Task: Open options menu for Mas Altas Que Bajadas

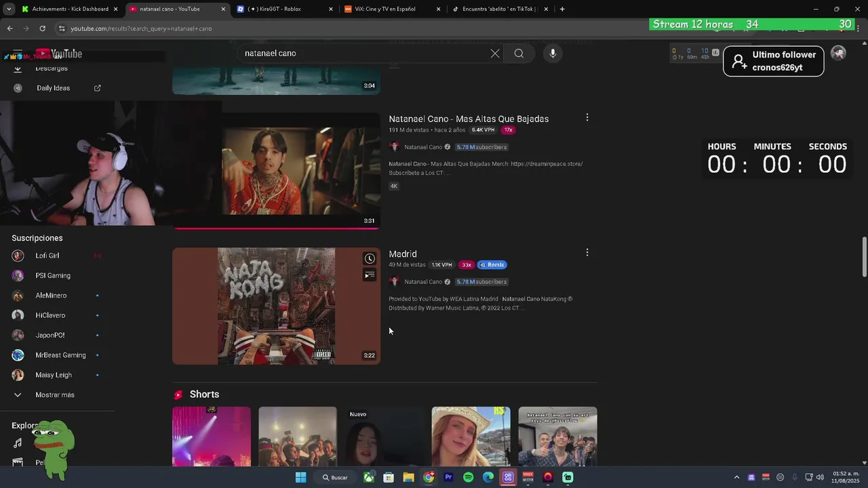Action: click(587, 117)
